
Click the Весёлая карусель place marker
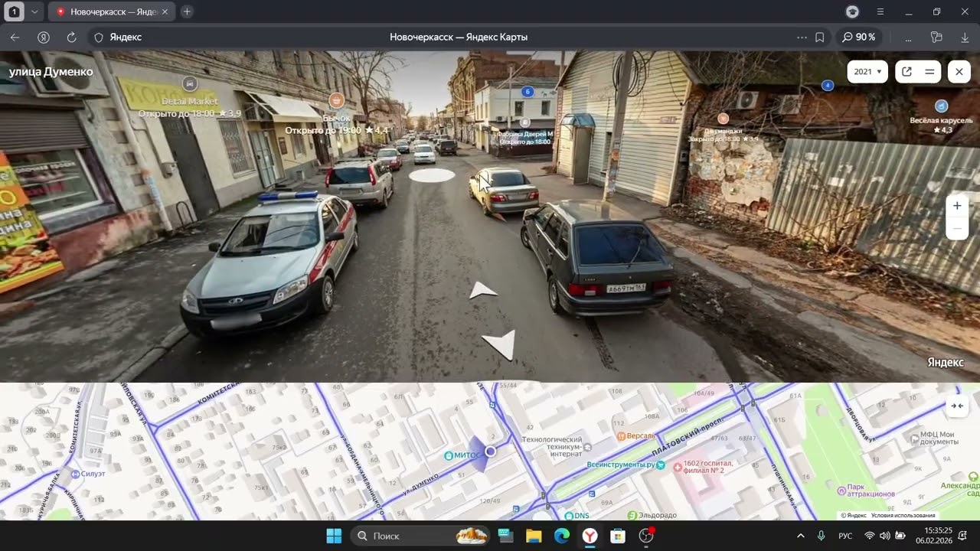tap(942, 106)
